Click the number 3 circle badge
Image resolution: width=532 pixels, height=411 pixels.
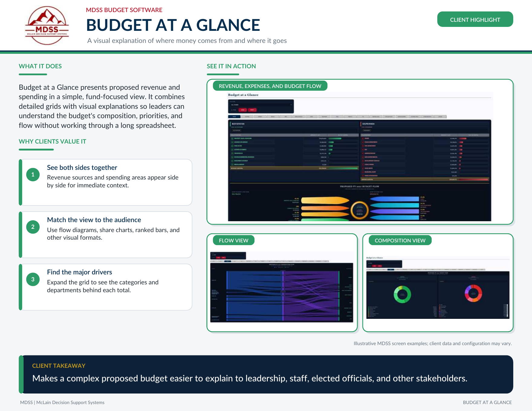point(33,279)
